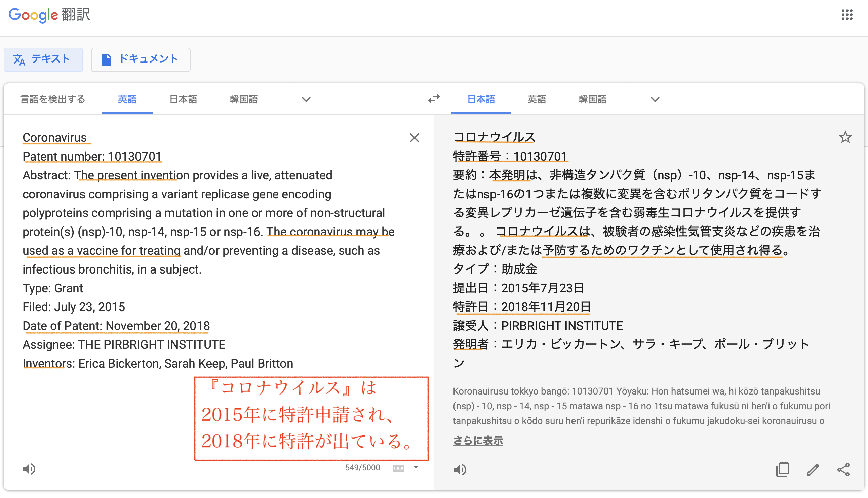Select 英語 as the target language
The height and width of the screenshot is (498, 868).
pos(537,99)
